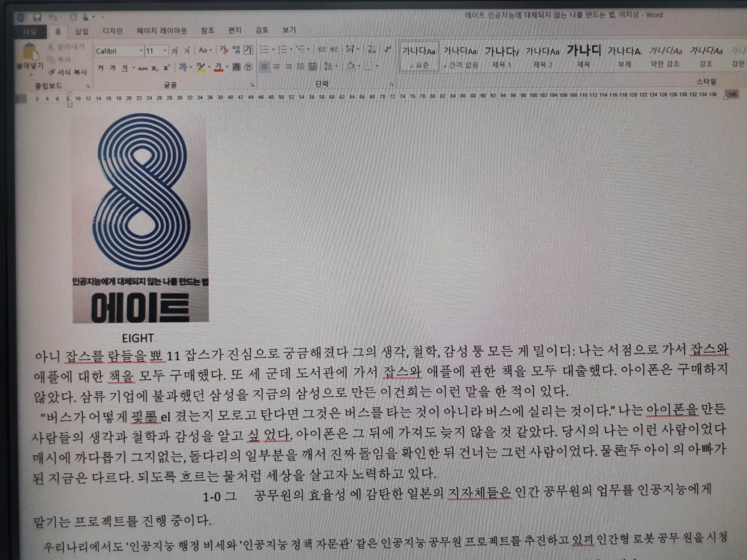Apply the Heading 1 (제목 1) style
Screen dimensions: 747x560
pos(501,57)
